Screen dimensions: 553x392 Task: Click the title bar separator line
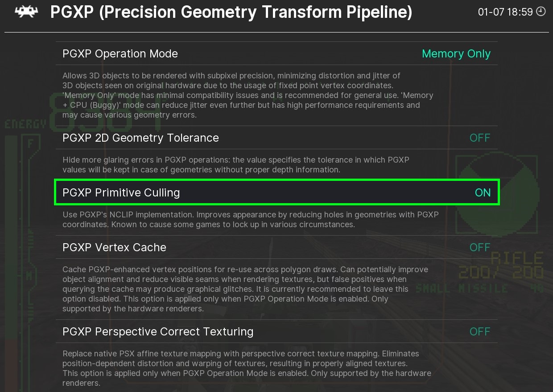point(276,33)
